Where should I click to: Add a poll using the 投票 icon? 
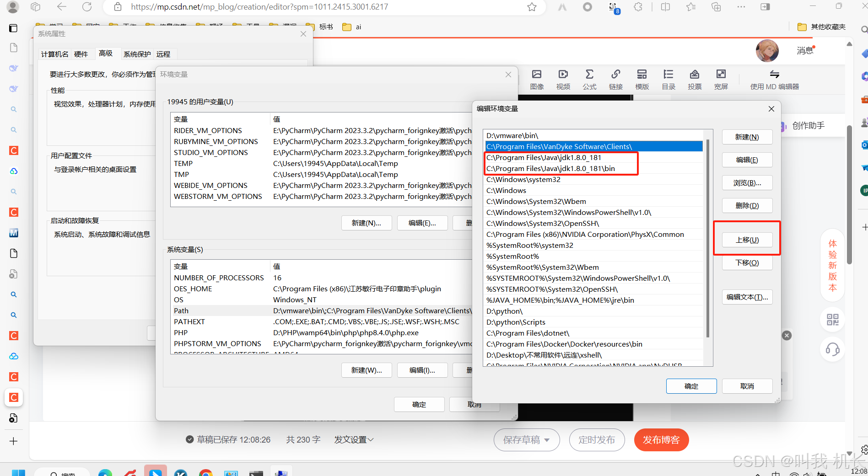695,79
